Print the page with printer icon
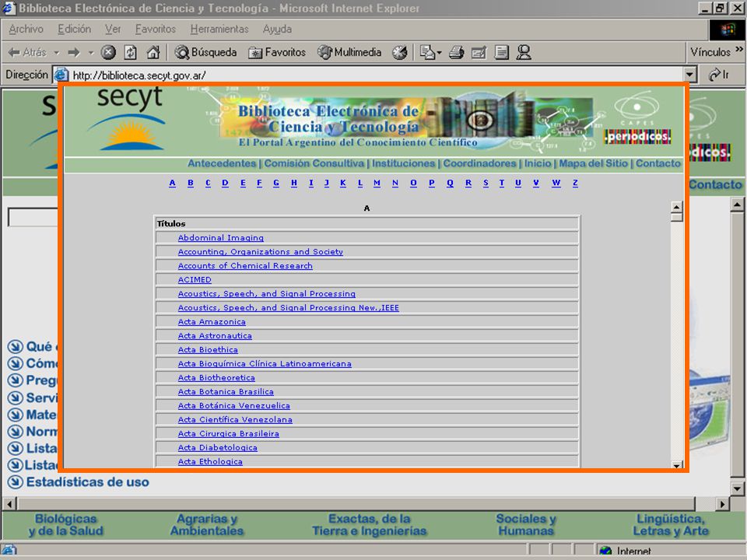The height and width of the screenshot is (560, 747). pos(456,52)
